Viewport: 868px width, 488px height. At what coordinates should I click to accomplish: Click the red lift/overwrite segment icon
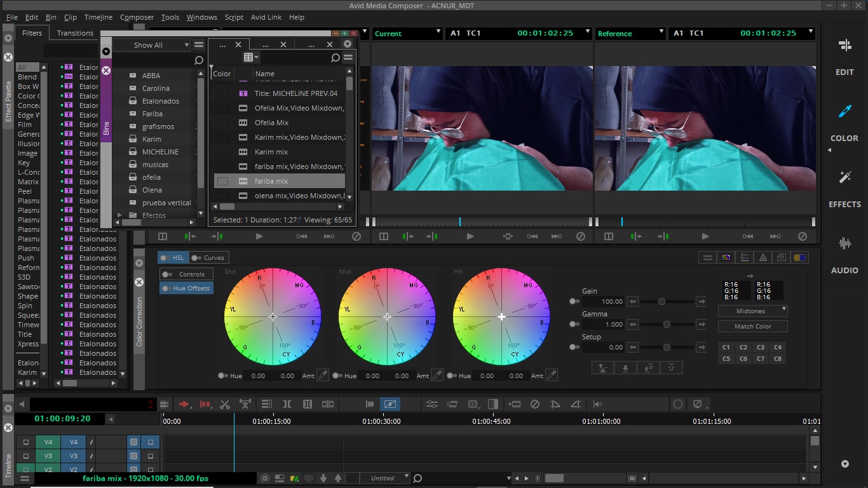coord(205,404)
